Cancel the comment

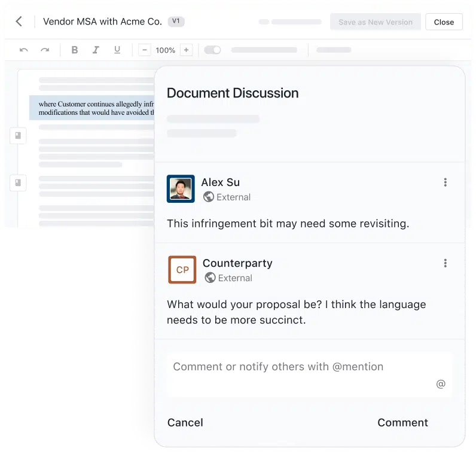click(x=185, y=423)
